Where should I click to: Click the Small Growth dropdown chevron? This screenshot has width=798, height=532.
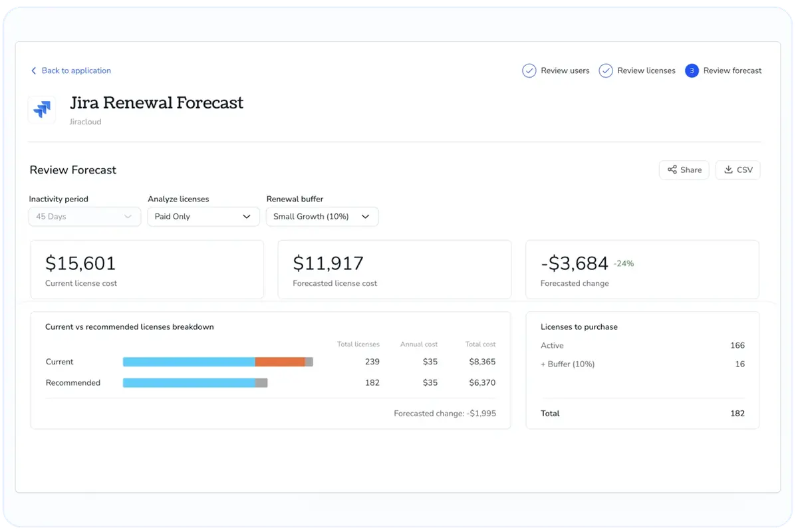pyautogui.click(x=365, y=216)
